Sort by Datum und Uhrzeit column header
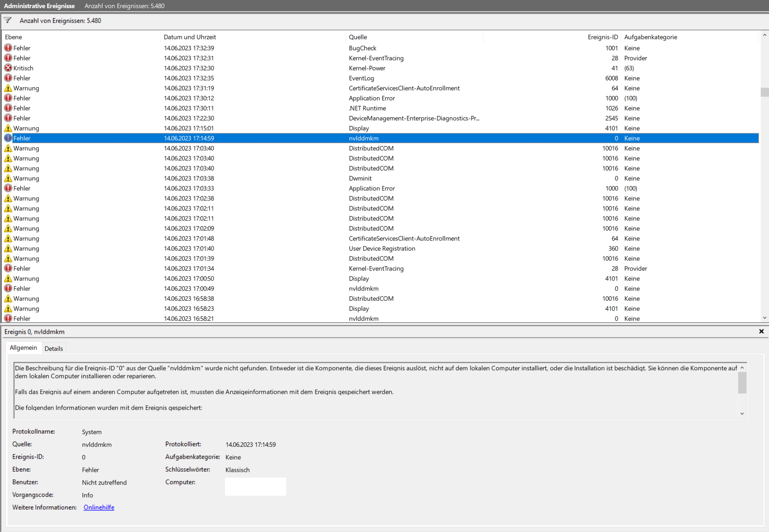Image resolution: width=769 pixels, height=532 pixels. tap(253, 37)
